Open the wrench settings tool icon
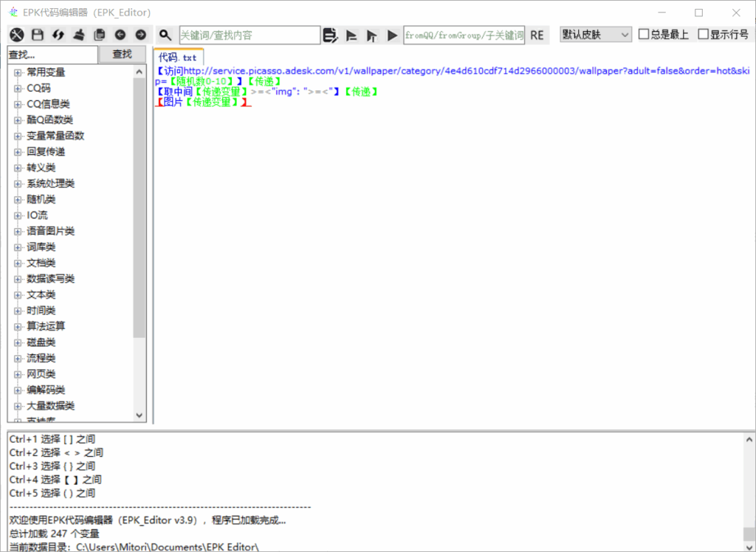The height and width of the screenshot is (552, 756). pyautogui.click(x=17, y=35)
